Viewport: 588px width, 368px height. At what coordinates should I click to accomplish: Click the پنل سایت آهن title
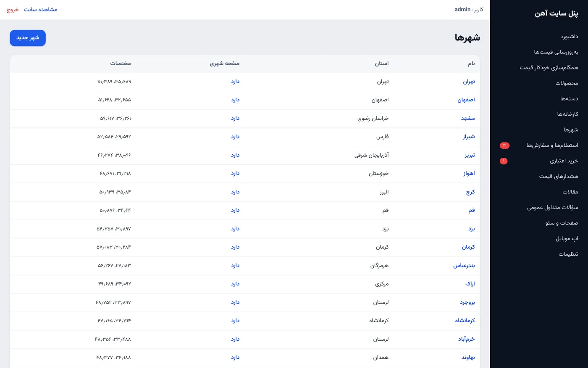[556, 13]
